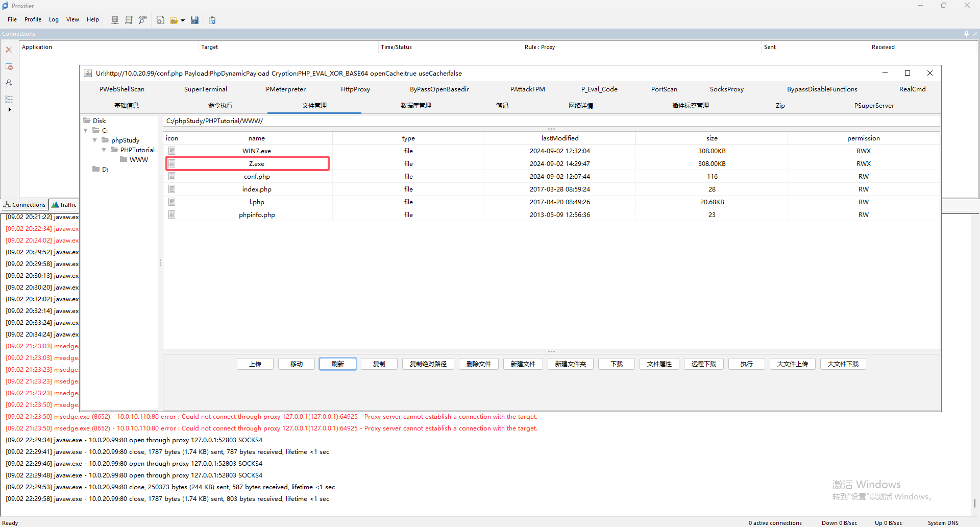Open the PortScan tab
Screen dimensions: 980x527
click(x=664, y=89)
